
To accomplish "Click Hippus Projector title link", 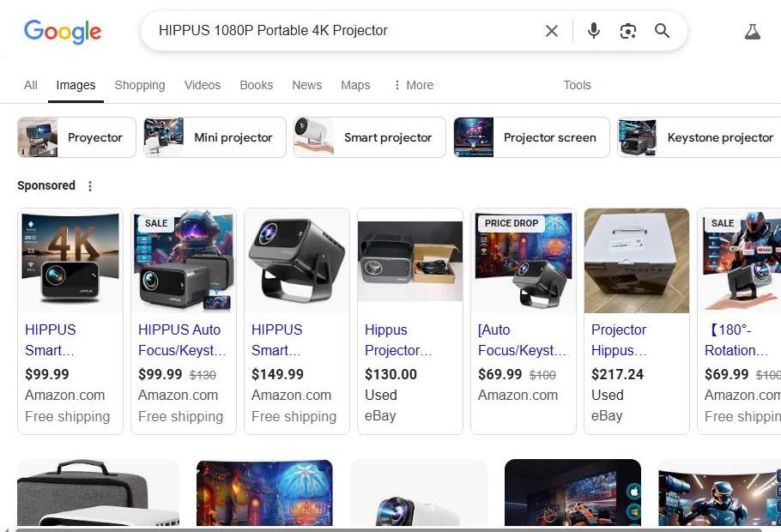I will tap(398, 340).
